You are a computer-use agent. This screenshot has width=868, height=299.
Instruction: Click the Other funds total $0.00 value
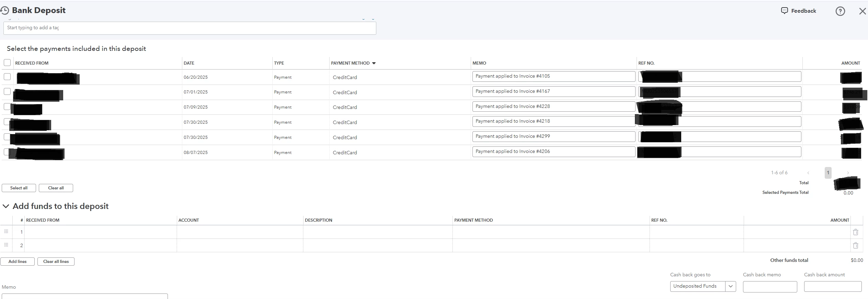(x=857, y=260)
